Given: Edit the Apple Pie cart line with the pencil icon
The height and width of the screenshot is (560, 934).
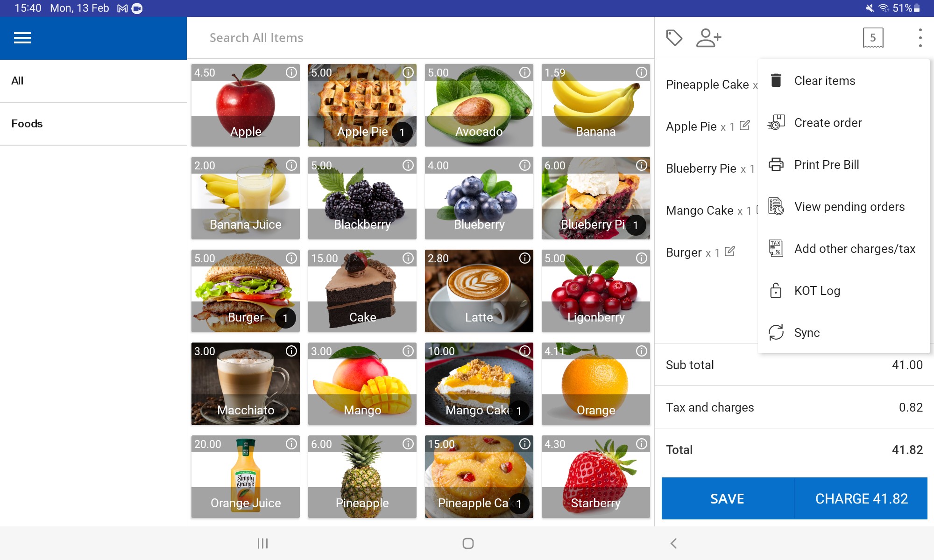Looking at the screenshot, I should click(x=745, y=125).
